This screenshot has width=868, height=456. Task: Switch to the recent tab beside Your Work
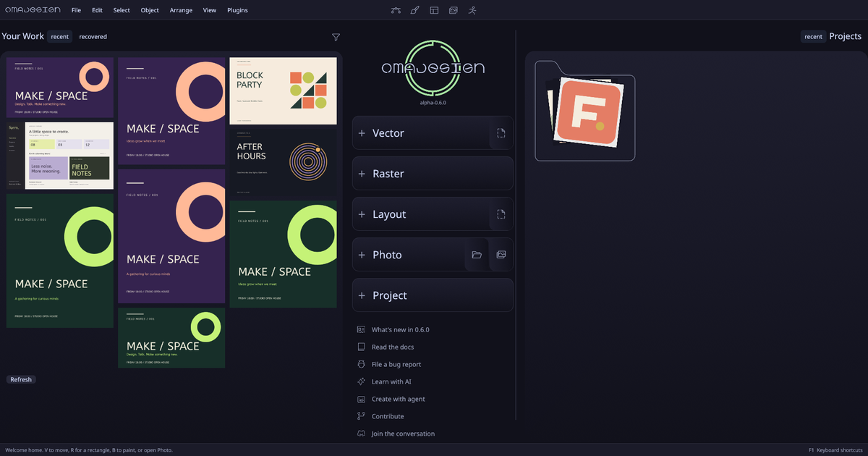60,37
